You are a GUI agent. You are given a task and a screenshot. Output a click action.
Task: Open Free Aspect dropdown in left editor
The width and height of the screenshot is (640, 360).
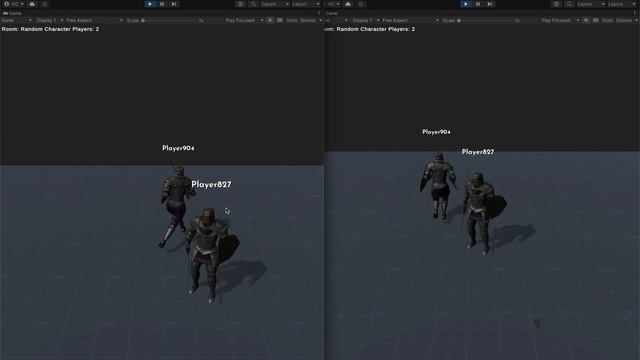(94, 20)
